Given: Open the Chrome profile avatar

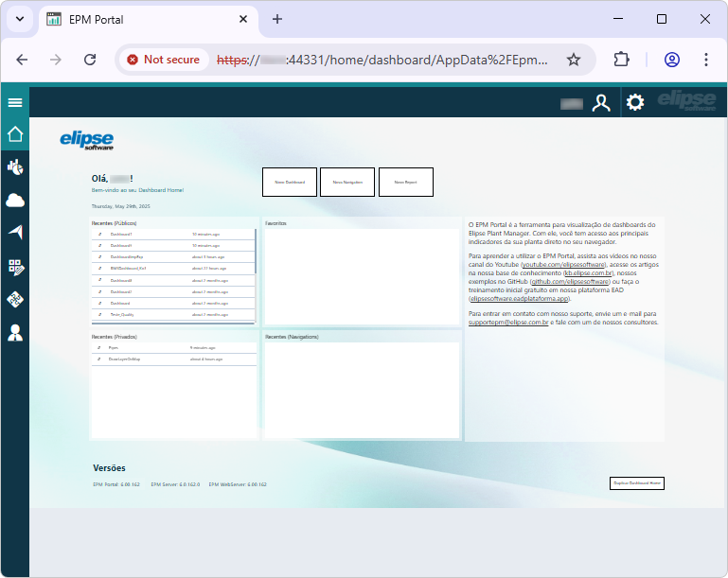Looking at the screenshot, I should tap(672, 60).
